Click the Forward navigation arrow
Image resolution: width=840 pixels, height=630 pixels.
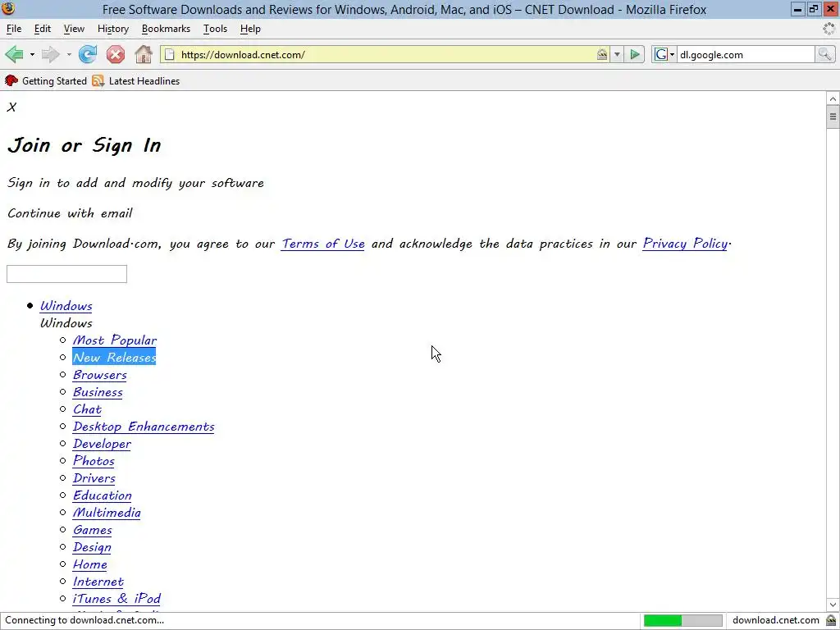point(50,54)
